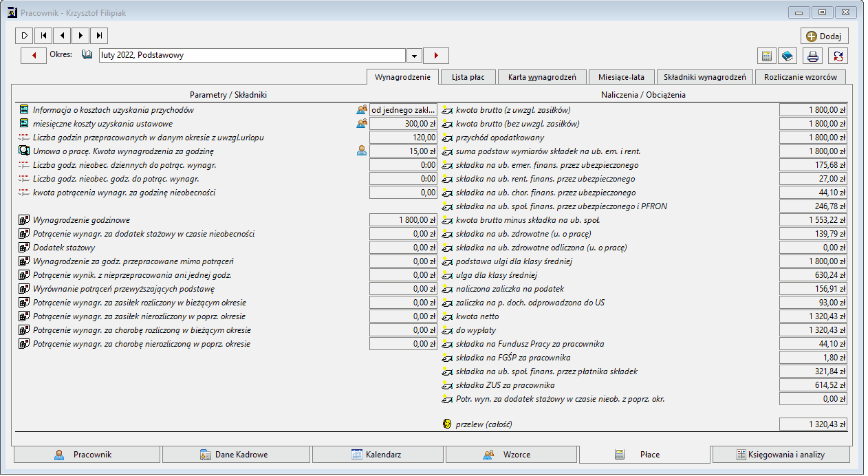This screenshot has width=868, height=476.
Task: Click the 93,00 zł zaliczka value
Action: pyautogui.click(x=813, y=303)
